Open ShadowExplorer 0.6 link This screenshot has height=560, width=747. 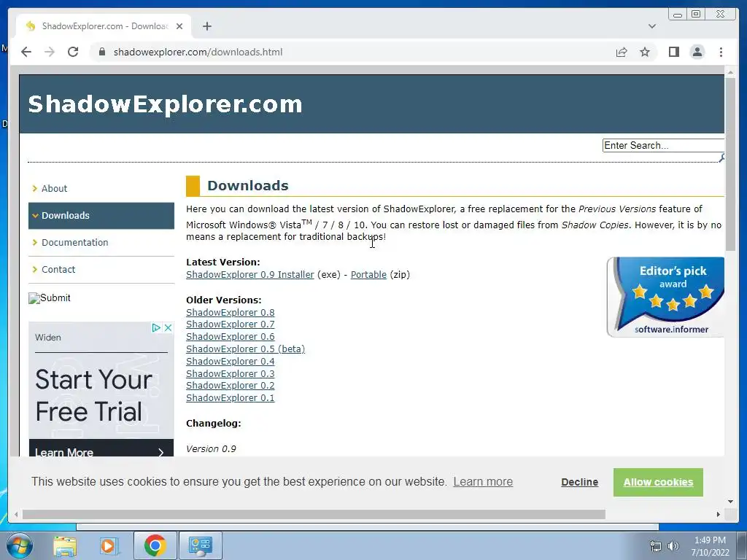pyautogui.click(x=230, y=337)
